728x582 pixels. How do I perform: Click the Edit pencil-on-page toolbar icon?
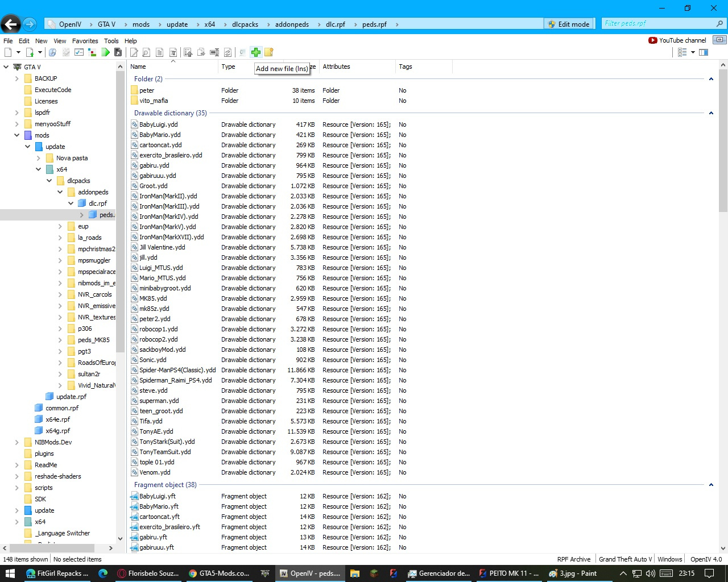(134, 52)
